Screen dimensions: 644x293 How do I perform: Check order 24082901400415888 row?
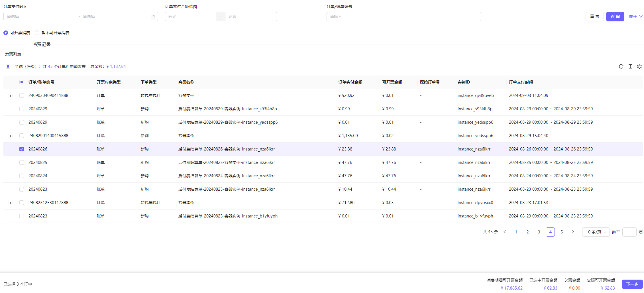[22, 136]
